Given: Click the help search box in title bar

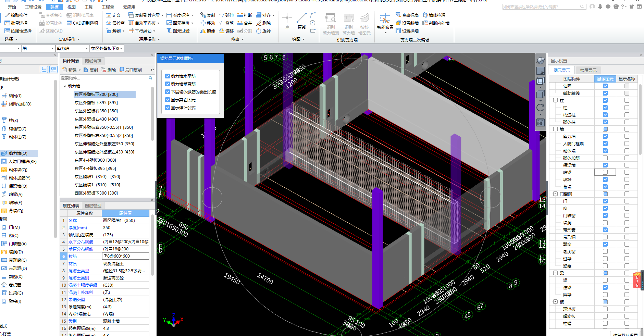Looking at the screenshot, I should pyautogui.click(x=544, y=7).
